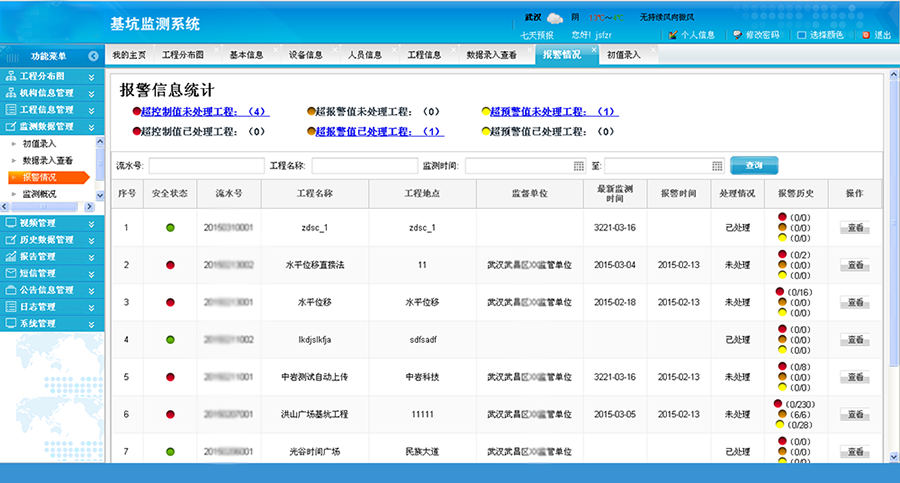Expand the 视频管理 sidebar section
The image size is (900, 483).
pos(92,223)
